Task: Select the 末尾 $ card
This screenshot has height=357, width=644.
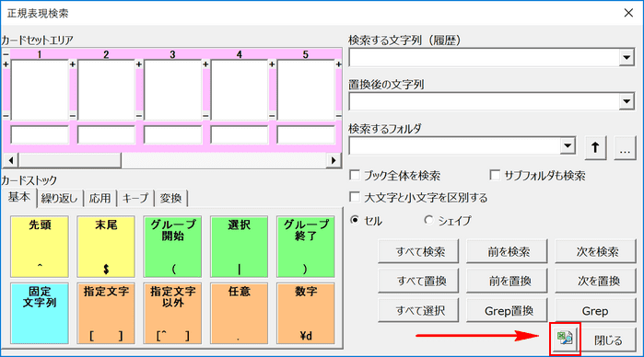Action: (x=106, y=247)
